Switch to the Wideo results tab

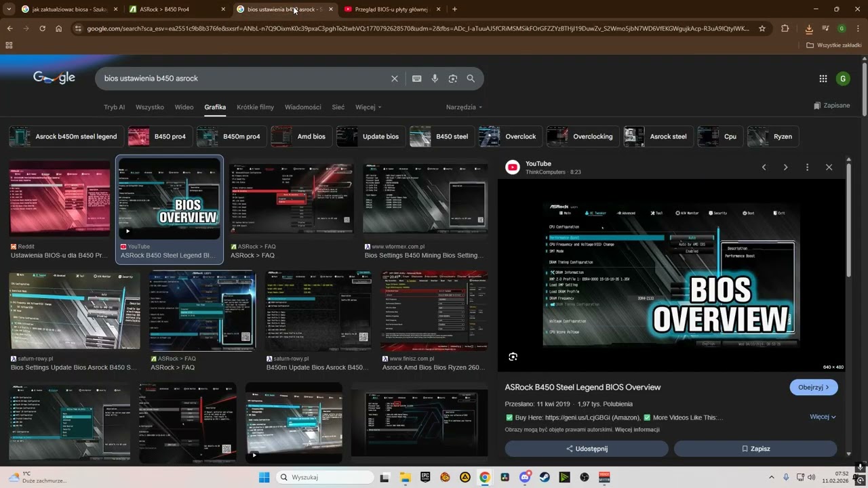(x=184, y=107)
